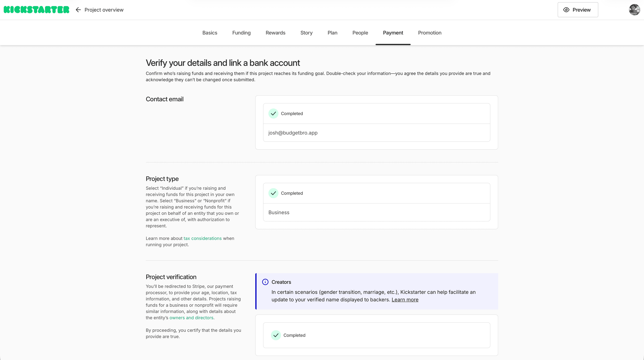The width and height of the screenshot is (644, 360).
Task: Click the Business project type field
Action: (x=376, y=212)
